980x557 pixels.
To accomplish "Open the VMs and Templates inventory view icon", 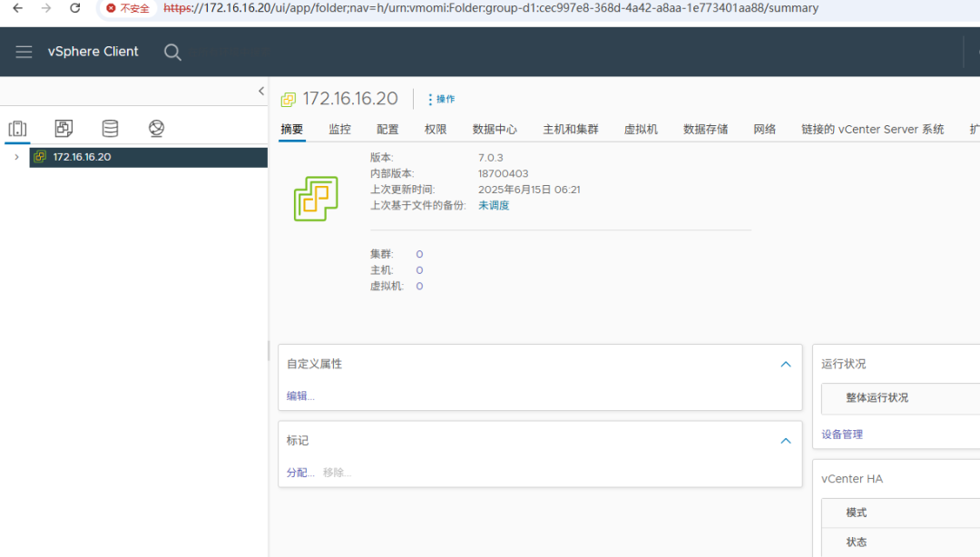I will coord(64,128).
